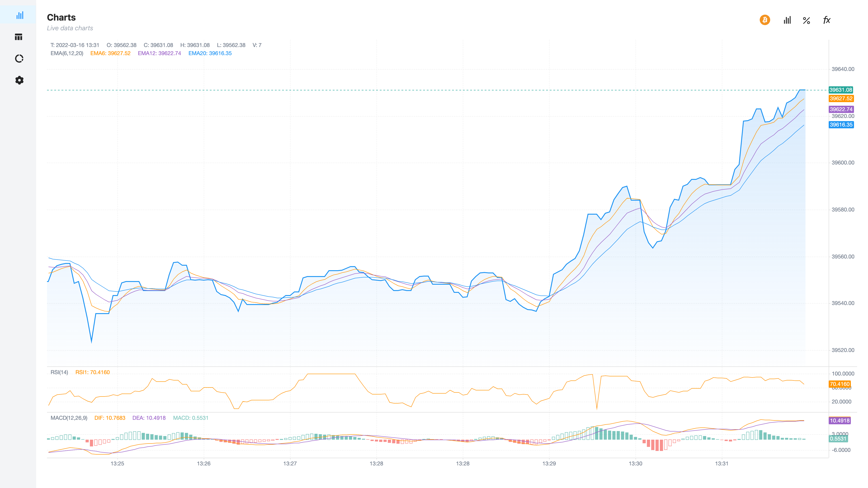Open the pie chart sidebar icon

(19, 59)
